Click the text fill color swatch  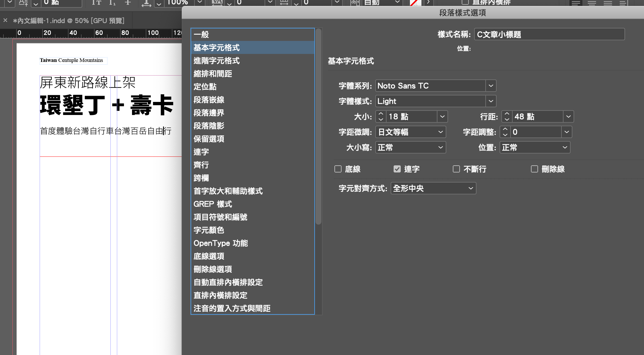click(x=415, y=3)
